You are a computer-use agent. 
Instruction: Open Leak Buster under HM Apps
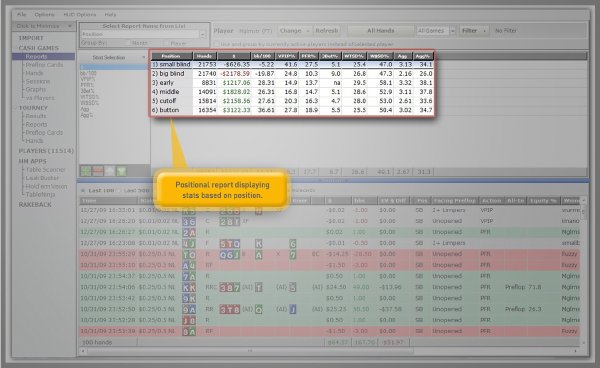coord(42,178)
